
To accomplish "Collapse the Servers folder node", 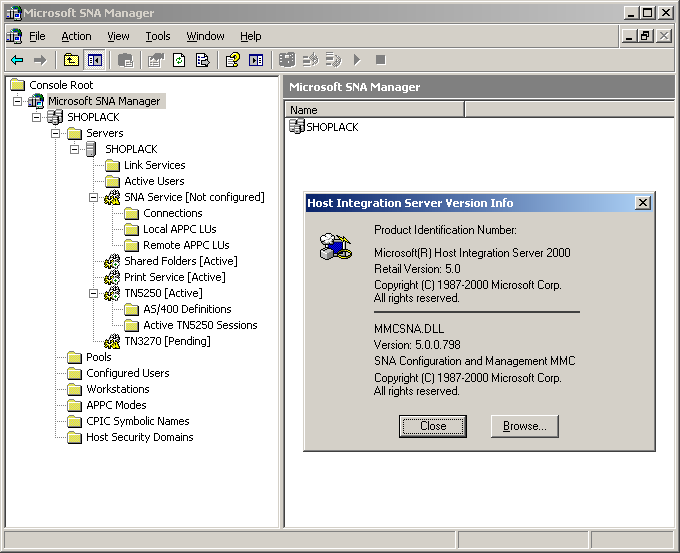I will tap(56, 133).
